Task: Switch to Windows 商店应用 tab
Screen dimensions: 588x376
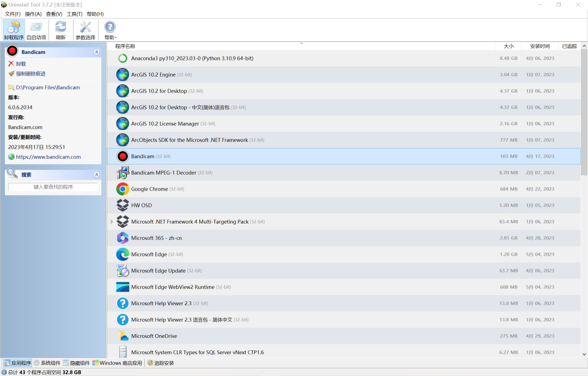Action: pos(118,363)
